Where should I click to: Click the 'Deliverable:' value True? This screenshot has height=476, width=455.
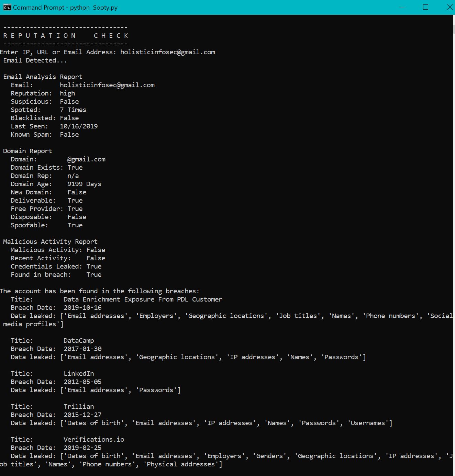[75, 201]
